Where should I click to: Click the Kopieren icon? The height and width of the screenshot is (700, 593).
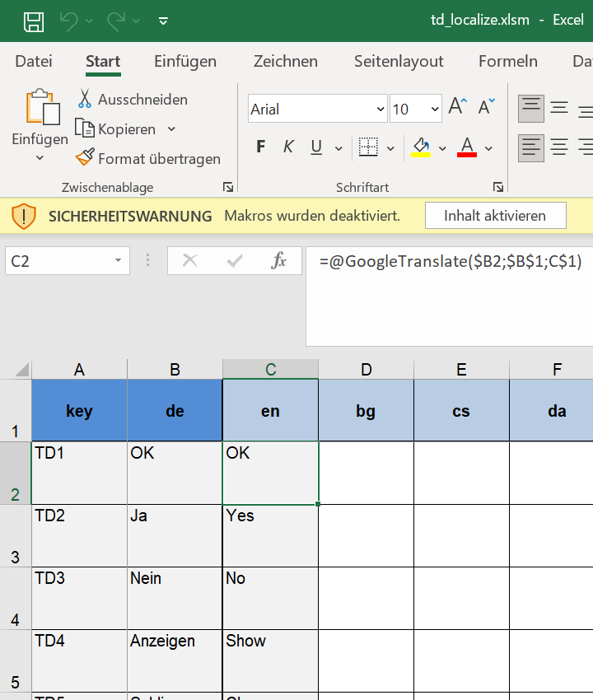85,128
